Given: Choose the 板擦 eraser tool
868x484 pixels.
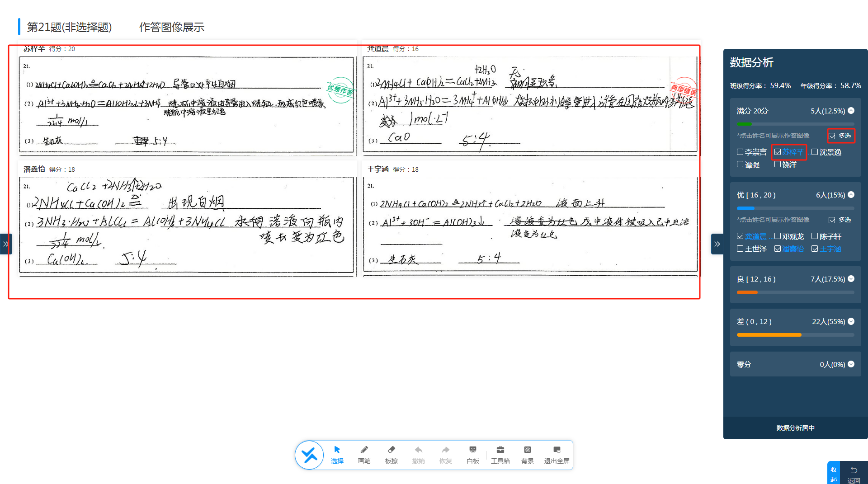Looking at the screenshot, I should [391, 455].
